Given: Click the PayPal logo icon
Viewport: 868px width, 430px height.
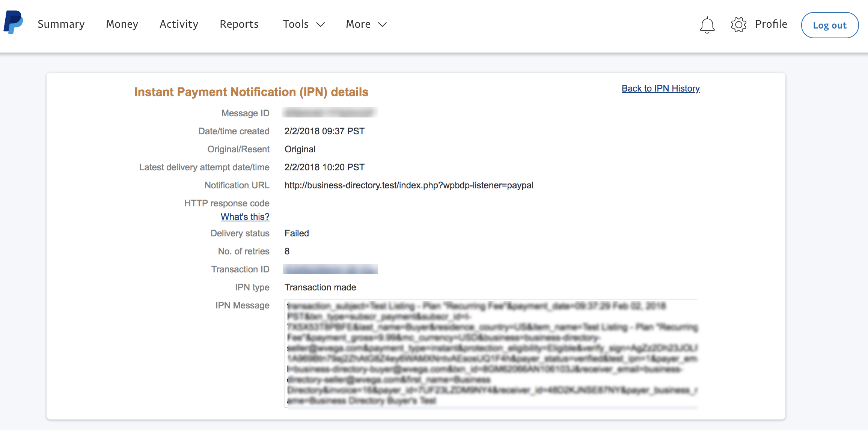Looking at the screenshot, I should point(13,23).
